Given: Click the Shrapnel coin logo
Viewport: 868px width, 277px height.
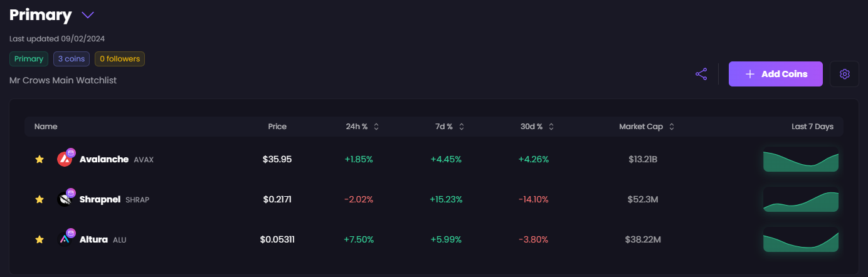Looking at the screenshot, I should [x=64, y=199].
